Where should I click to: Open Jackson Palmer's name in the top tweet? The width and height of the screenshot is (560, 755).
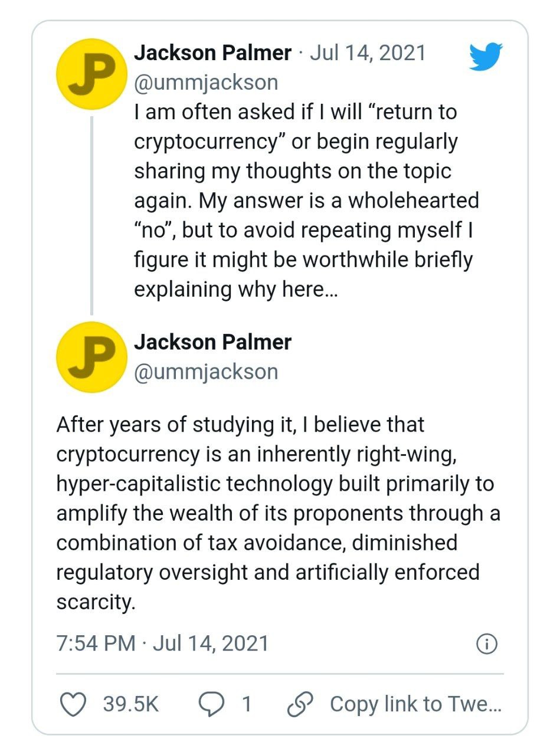pyautogui.click(x=212, y=53)
